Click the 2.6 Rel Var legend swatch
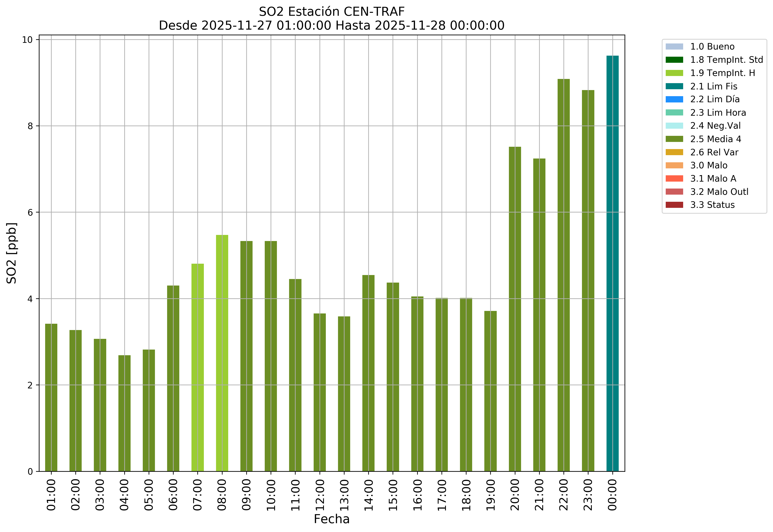The height and width of the screenshot is (532, 773). pos(674,152)
